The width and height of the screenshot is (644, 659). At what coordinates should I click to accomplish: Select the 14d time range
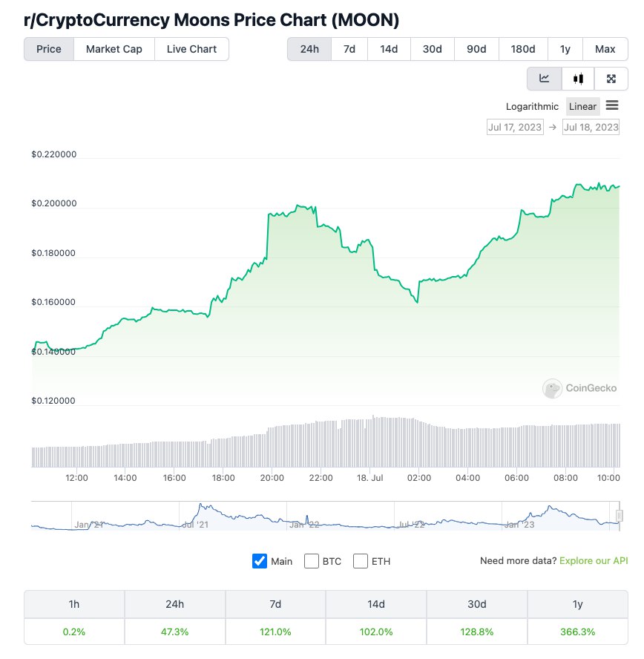(x=389, y=49)
